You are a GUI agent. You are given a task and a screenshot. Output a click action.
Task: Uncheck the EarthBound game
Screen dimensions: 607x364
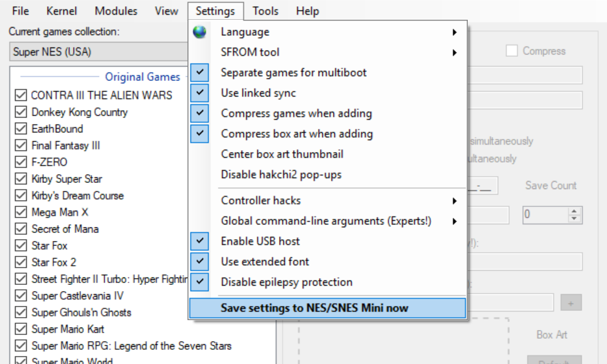coord(21,129)
